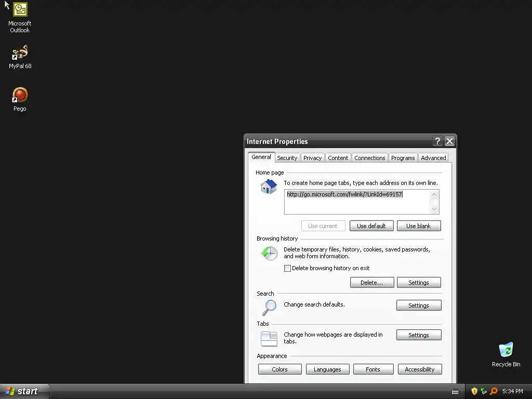Open Search defaults Settings
Screen dimensions: 532x399
click(419, 305)
